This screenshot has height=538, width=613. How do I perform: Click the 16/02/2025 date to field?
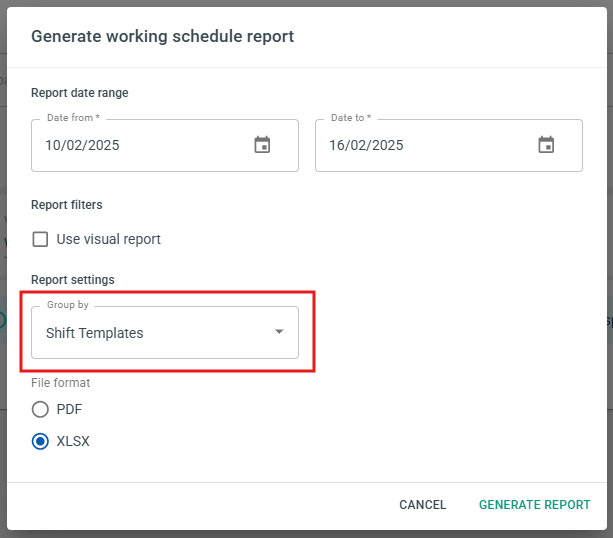click(449, 145)
